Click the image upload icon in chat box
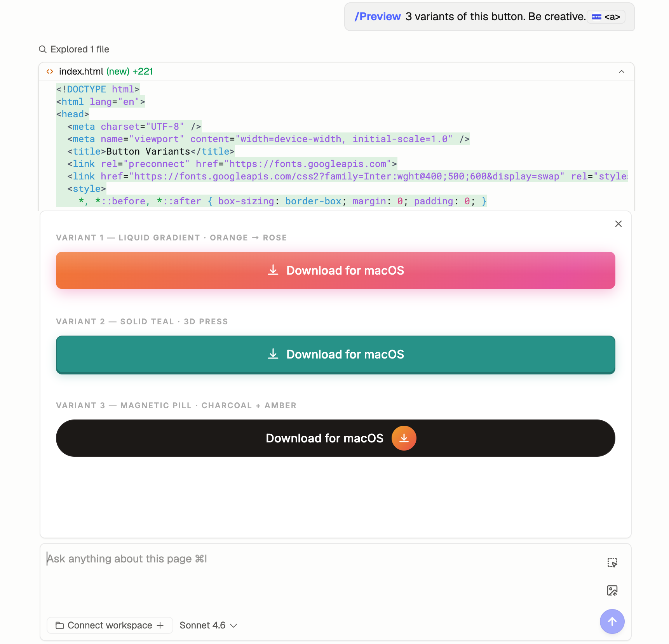The image size is (669, 644). pos(612,591)
